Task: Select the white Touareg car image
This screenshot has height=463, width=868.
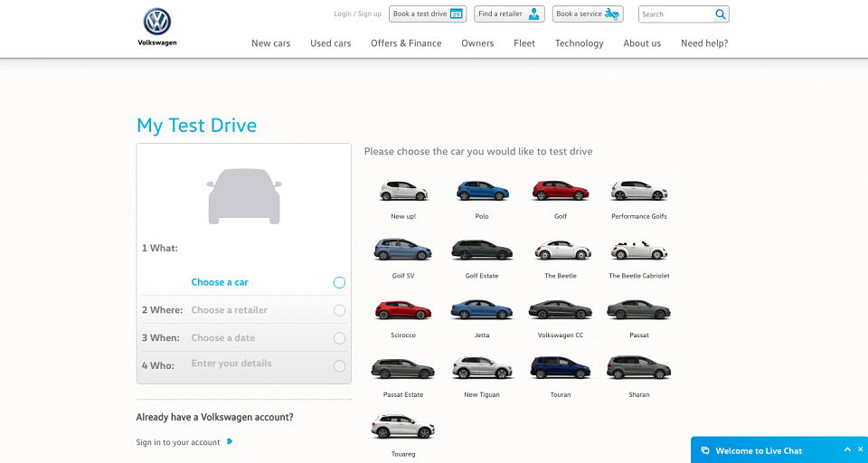Action: click(x=403, y=427)
